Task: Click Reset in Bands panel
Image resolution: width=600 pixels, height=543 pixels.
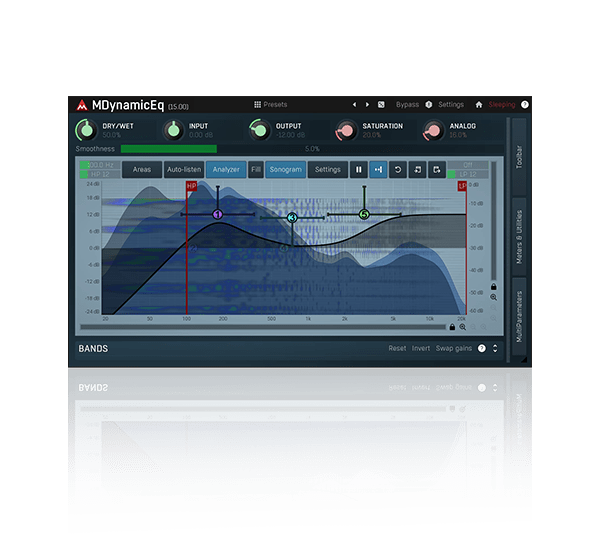Action: coord(397,348)
